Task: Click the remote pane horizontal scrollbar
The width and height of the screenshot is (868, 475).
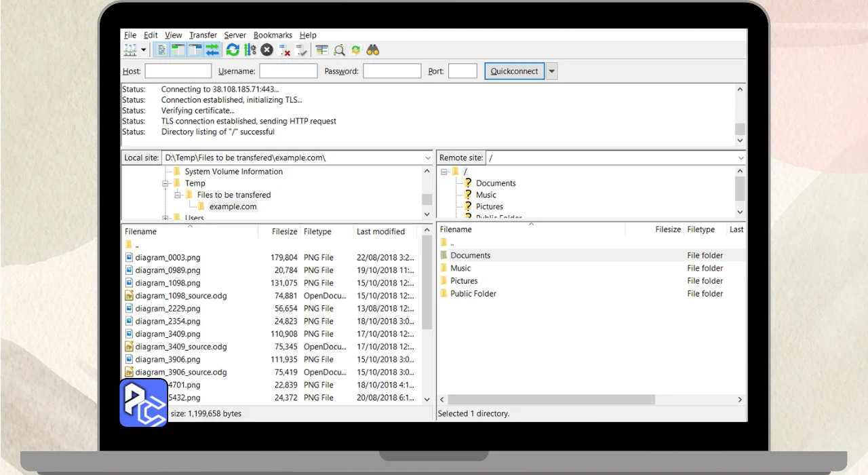Action: point(551,400)
